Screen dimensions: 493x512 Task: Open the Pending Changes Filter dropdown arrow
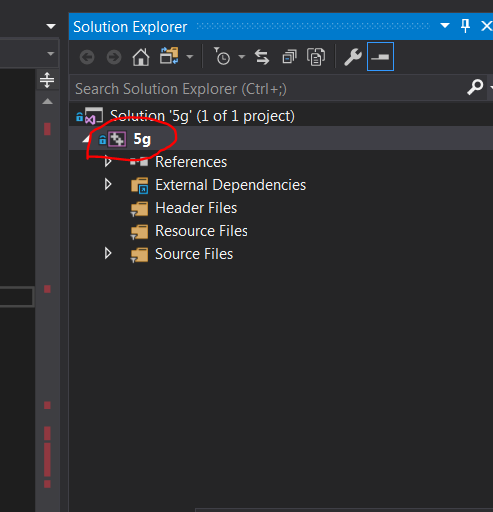242,57
